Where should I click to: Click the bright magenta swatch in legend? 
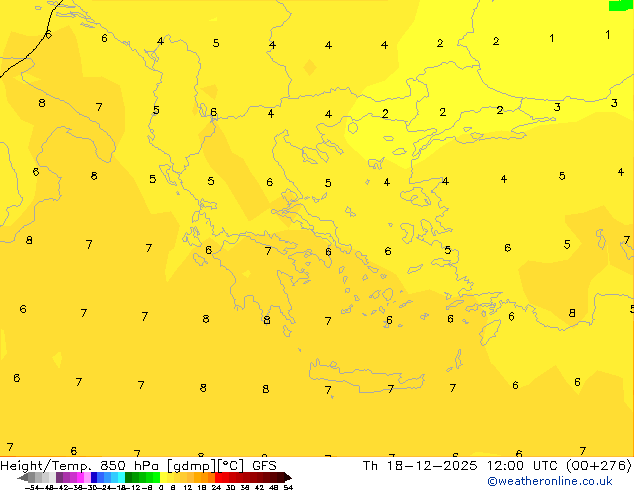tap(80, 477)
